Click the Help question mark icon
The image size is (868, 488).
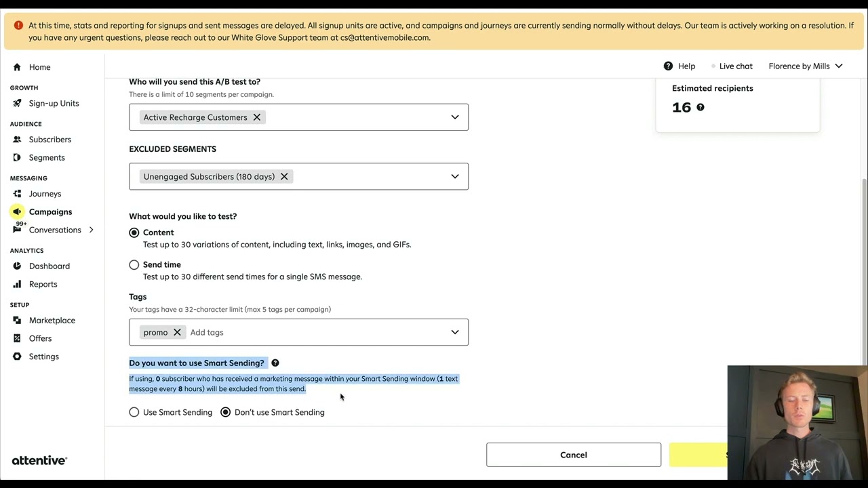(x=668, y=66)
